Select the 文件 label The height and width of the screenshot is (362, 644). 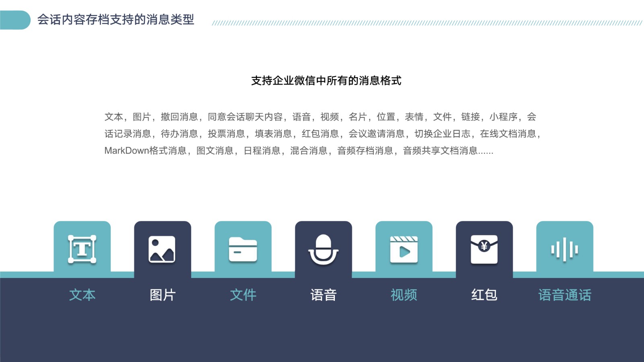click(243, 295)
